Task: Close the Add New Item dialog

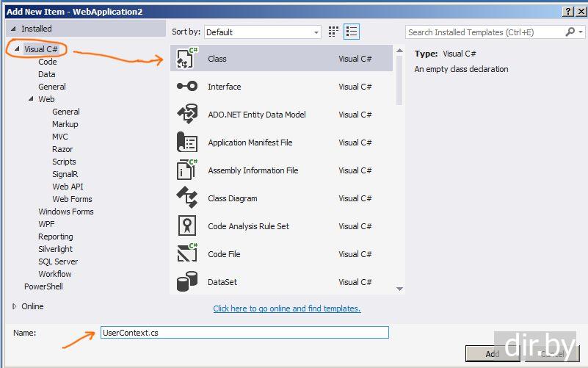Action: (581, 12)
